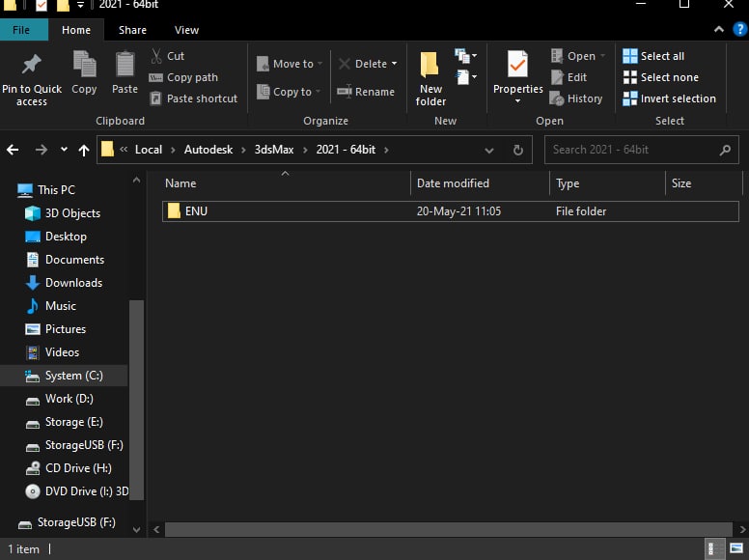Rename the selected item

pyautogui.click(x=366, y=92)
